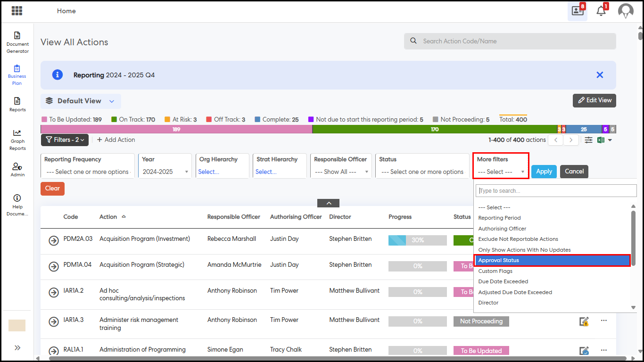
Task: Go to Admin section in sidebar
Action: [17, 170]
